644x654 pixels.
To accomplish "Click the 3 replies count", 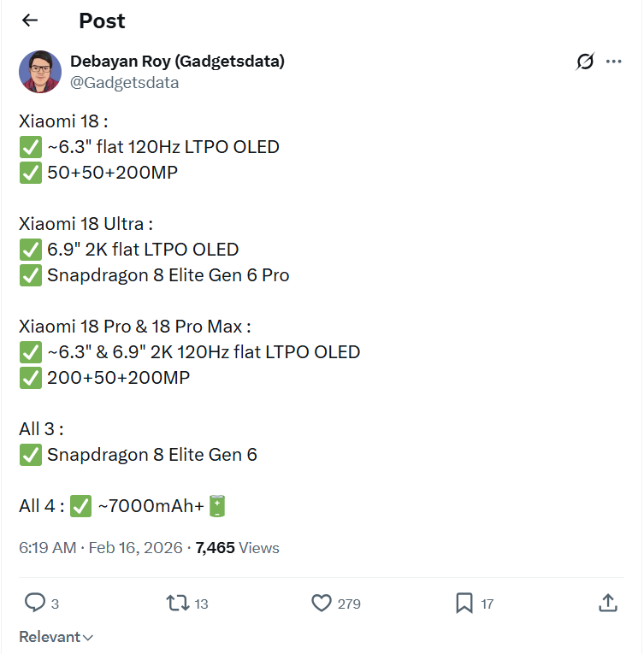I will (55, 604).
